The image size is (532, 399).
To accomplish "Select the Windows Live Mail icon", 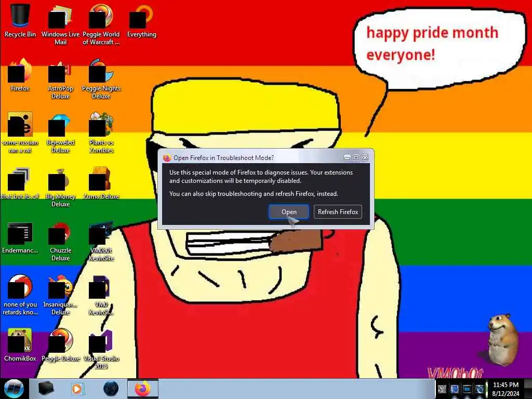I will 60,25.
